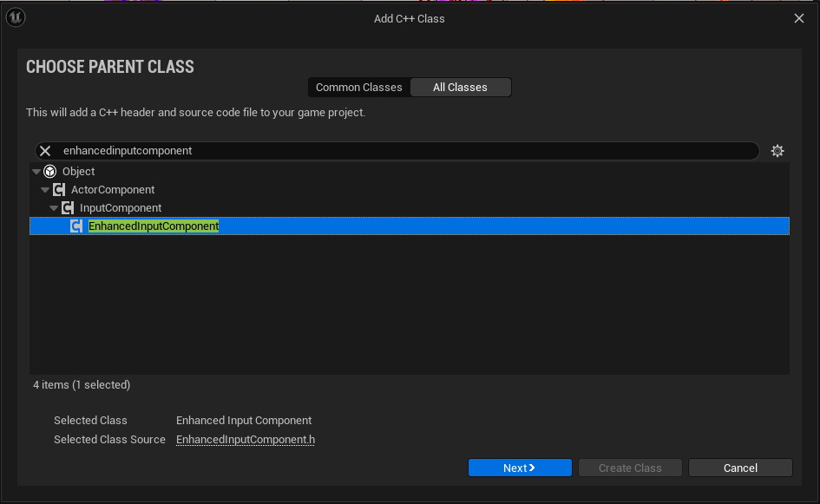The width and height of the screenshot is (820, 504).
Task: Switch to the Common Classes tab
Action: click(x=358, y=88)
